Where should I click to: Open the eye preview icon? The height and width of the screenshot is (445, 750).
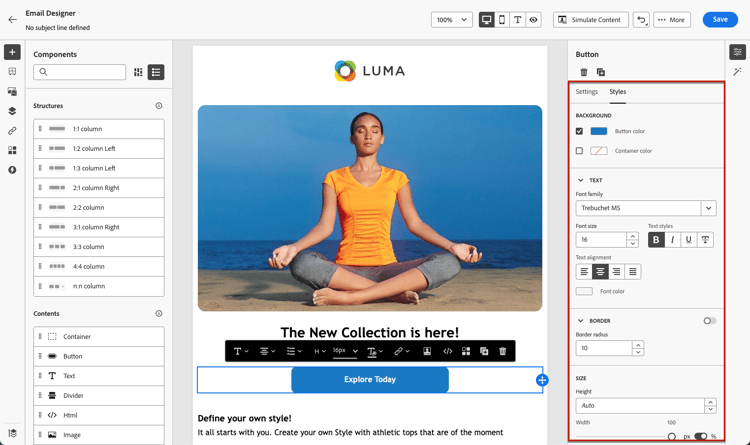click(533, 20)
